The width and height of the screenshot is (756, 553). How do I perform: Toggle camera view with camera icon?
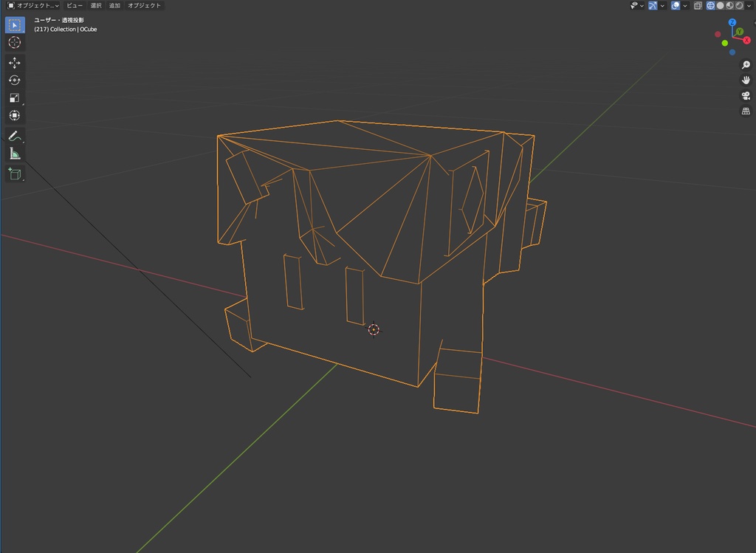click(746, 95)
